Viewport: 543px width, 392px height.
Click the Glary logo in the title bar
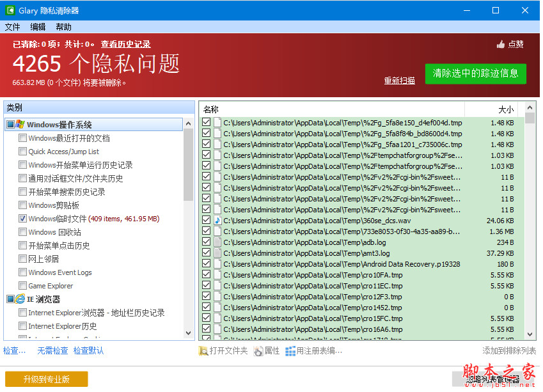[9, 10]
